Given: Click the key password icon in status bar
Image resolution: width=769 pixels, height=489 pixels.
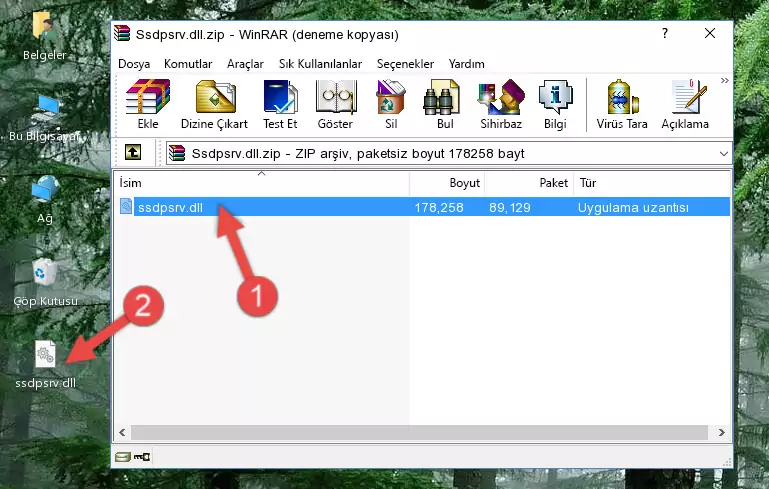Looking at the screenshot, I should coord(142,457).
